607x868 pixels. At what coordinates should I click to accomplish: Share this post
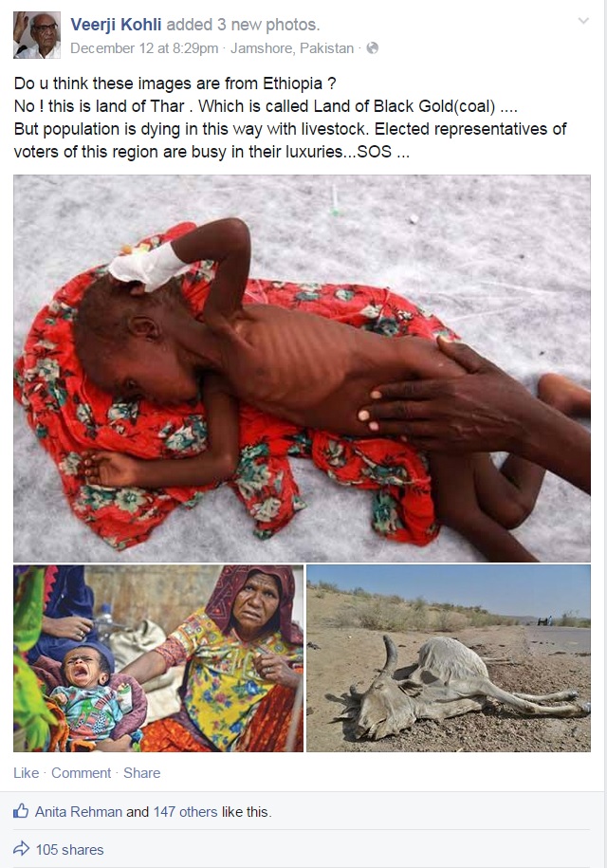141,773
